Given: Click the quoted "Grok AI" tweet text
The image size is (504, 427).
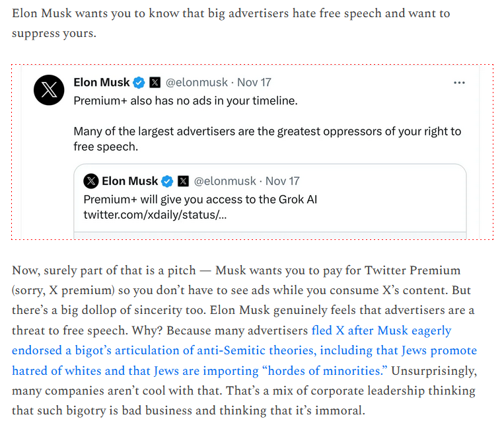Looking at the screenshot, I should point(200,198).
